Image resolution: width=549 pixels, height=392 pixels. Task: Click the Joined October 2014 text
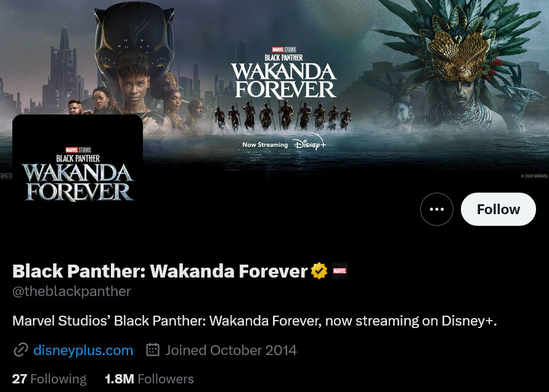tap(231, 350)
